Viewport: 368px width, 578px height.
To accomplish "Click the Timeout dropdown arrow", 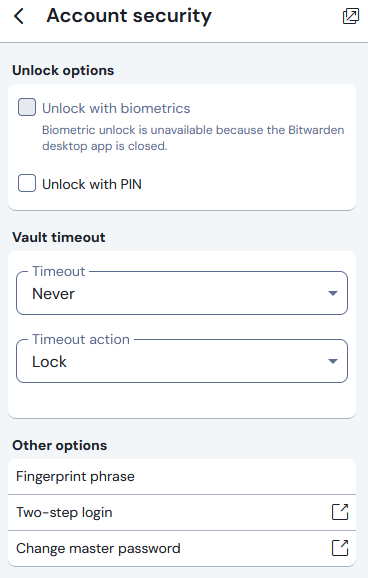I will 333,293.
